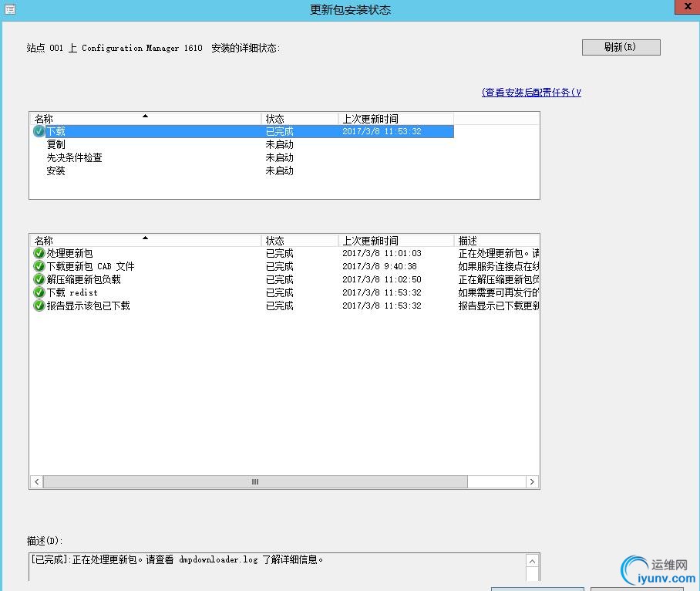Click 未启动 status of 先决条件检查 row
The image size is (700, 591).
(280, 157)
